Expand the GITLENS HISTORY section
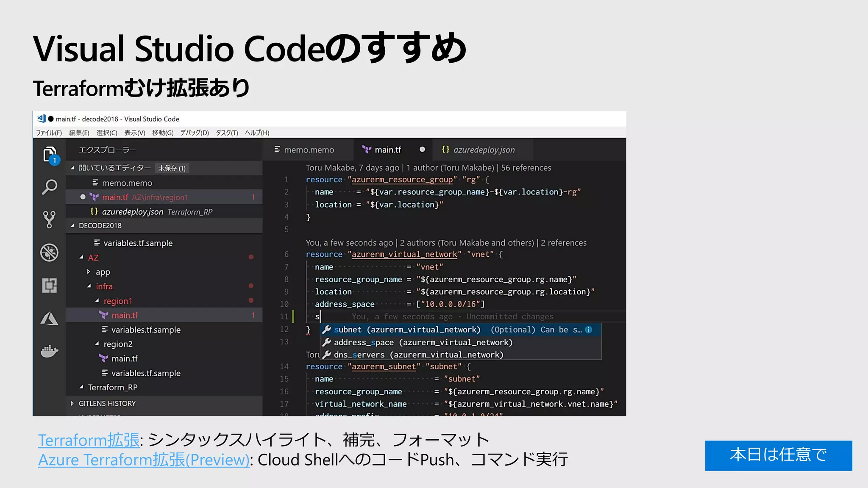This screenshot has width=868, height=488. point(164,403)
